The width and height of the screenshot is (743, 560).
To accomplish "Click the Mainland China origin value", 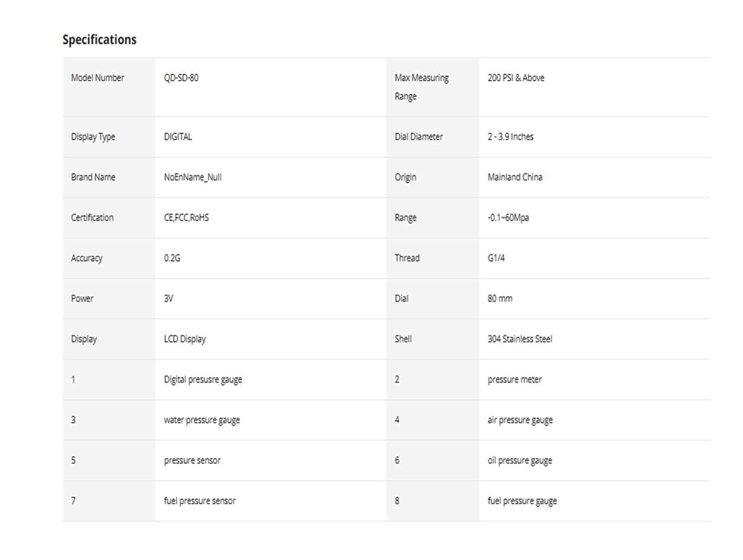I will click(x=515, y=177).
